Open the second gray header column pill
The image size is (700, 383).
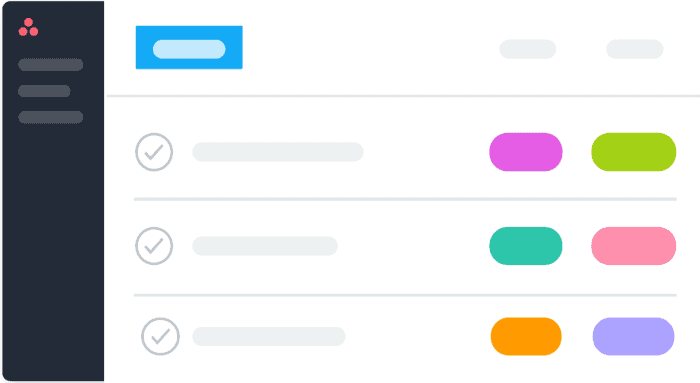pos(634,49)
